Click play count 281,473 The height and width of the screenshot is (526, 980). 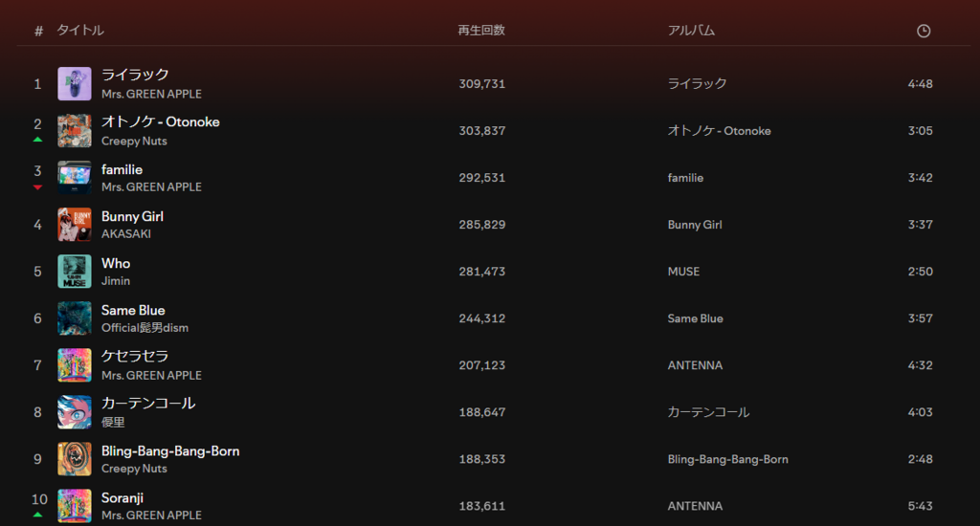[482, 271]
